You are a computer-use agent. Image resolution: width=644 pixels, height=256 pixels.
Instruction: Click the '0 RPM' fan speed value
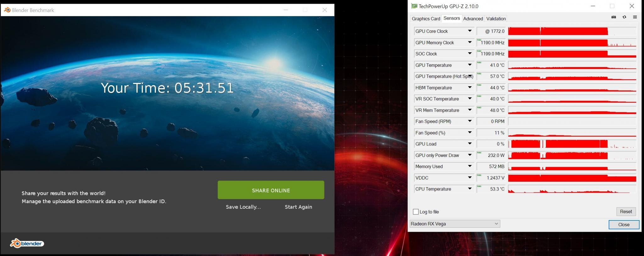(x=491, y=122)
